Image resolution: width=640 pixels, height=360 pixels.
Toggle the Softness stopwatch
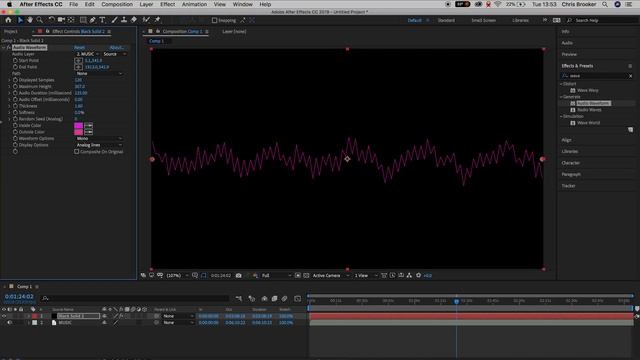coord(15,113)
